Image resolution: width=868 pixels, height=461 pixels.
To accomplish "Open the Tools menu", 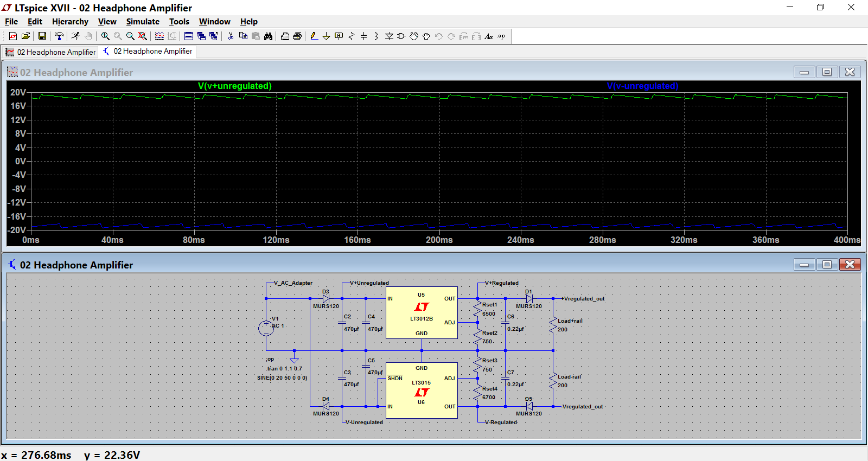I will [179, 22].
